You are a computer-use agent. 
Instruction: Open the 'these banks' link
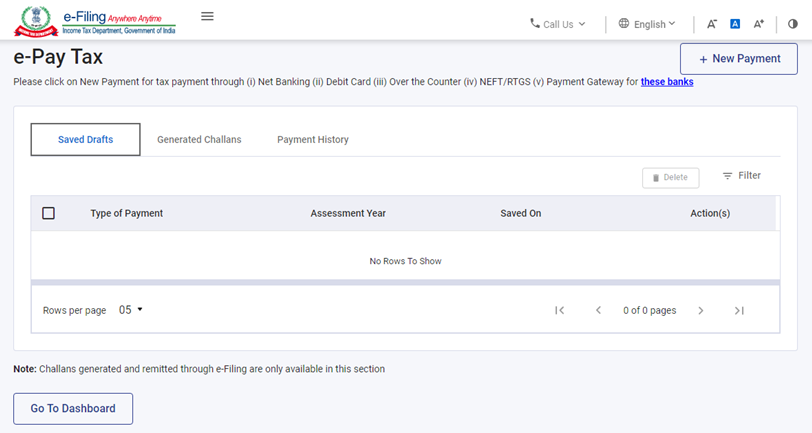point(667,82)
